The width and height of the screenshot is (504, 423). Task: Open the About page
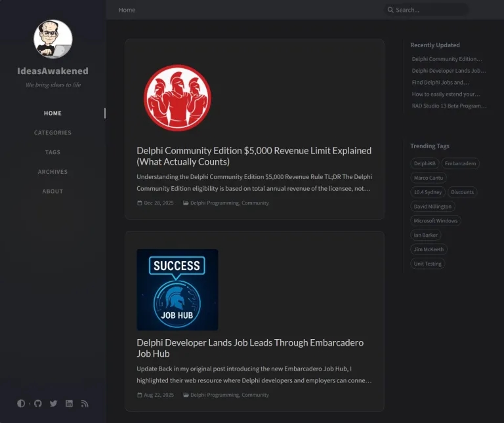(52, 191)
